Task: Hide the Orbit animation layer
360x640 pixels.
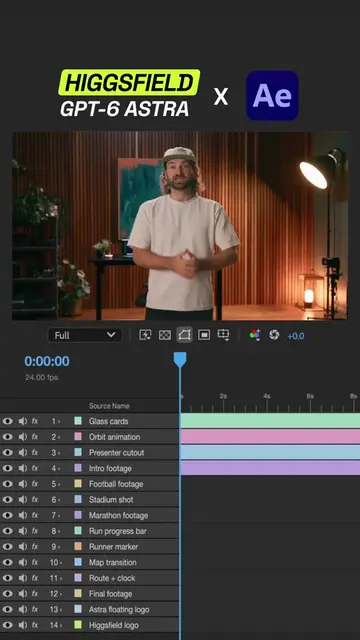Action: pyautogui.click(x=7, y=437)
